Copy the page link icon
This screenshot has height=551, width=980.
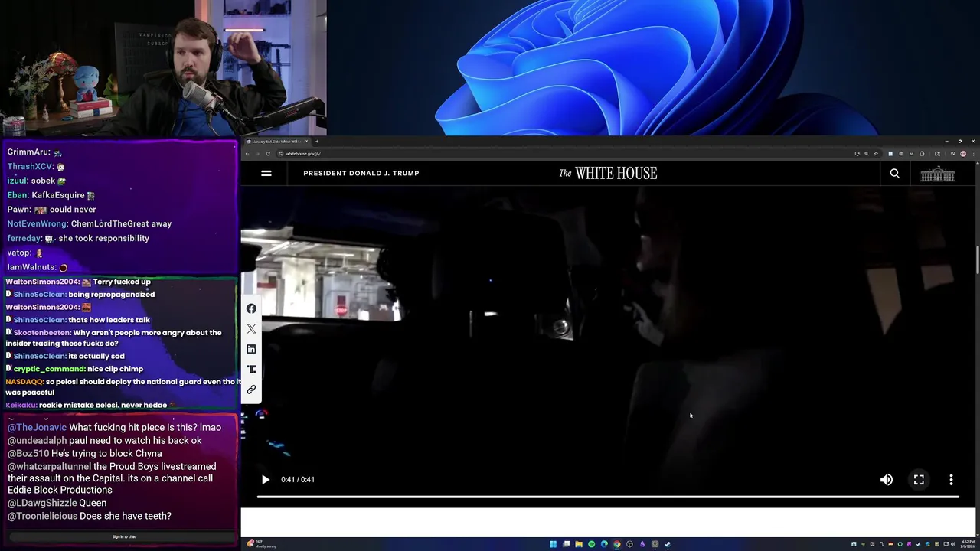point(251,390)
